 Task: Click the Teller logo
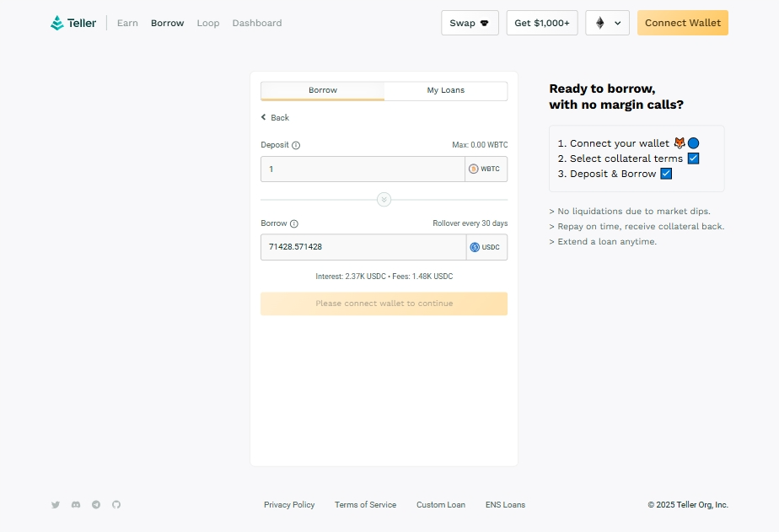tap(73, 23)
